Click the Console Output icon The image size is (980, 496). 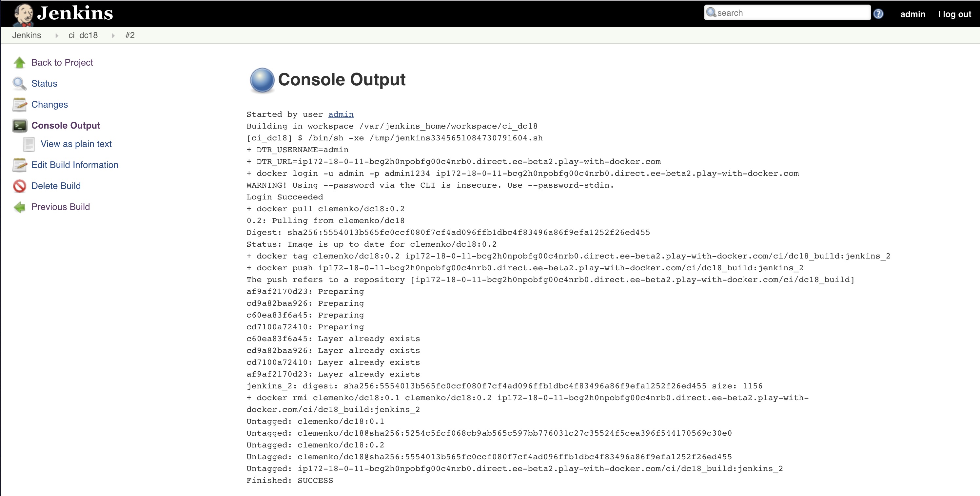coord(19,125)
